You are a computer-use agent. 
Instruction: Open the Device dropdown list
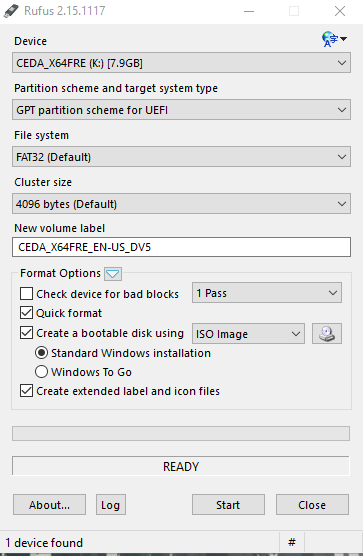point(182,63)
